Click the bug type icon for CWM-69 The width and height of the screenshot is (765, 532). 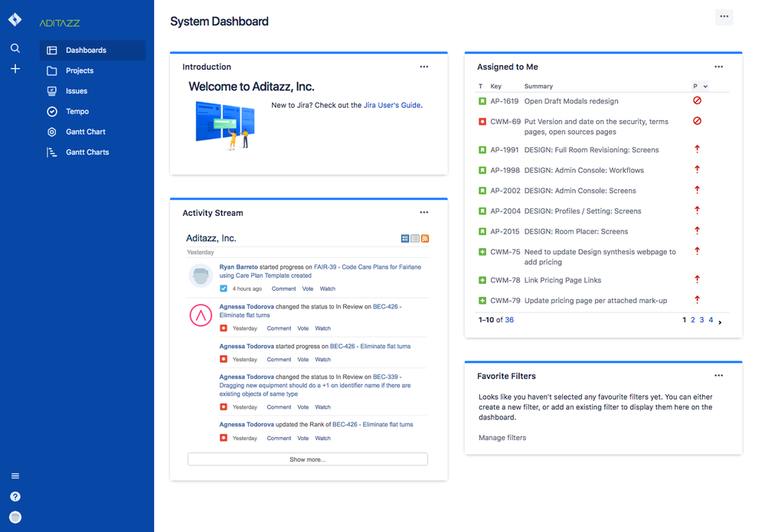[482, 122]
